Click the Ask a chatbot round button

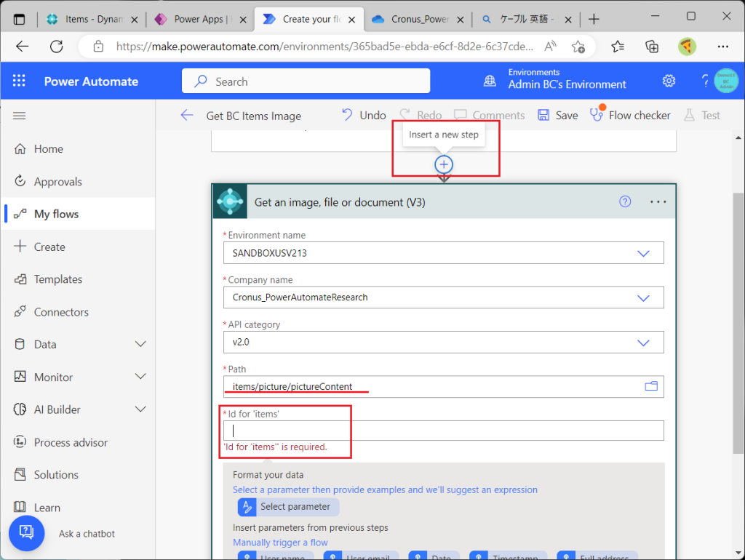click(27, 533)
